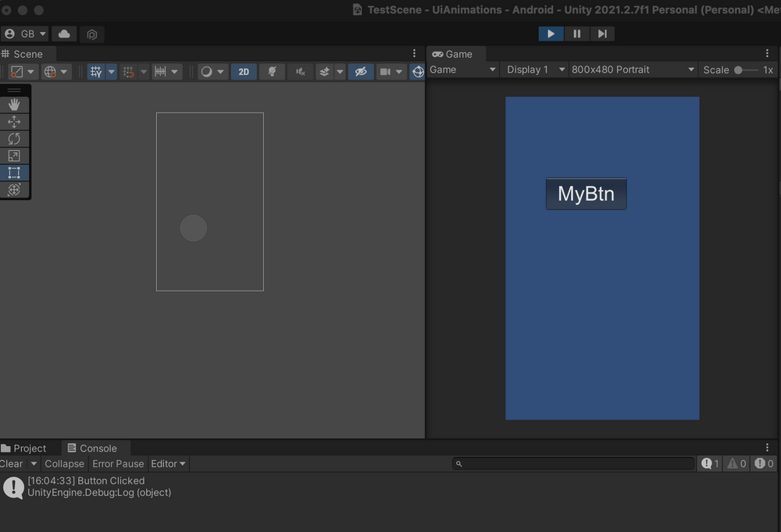Image resolution: width=781 pixels, height=532 pixels.
Task: Clear the Console log
Action: 12,463
